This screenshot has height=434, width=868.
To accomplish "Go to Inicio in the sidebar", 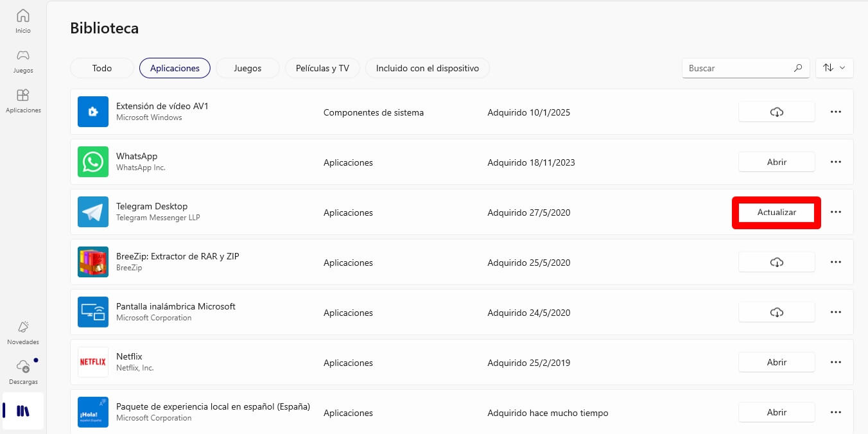I will 23,21.
